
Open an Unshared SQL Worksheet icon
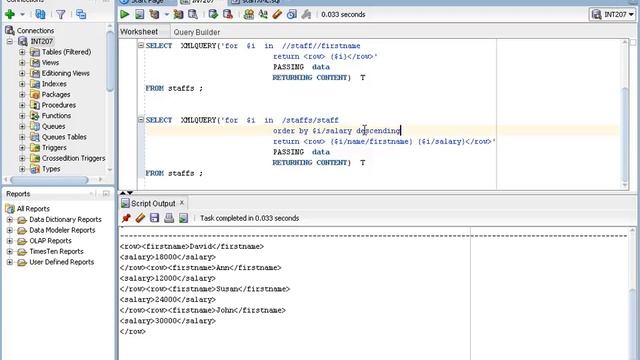tap(249, 14)
